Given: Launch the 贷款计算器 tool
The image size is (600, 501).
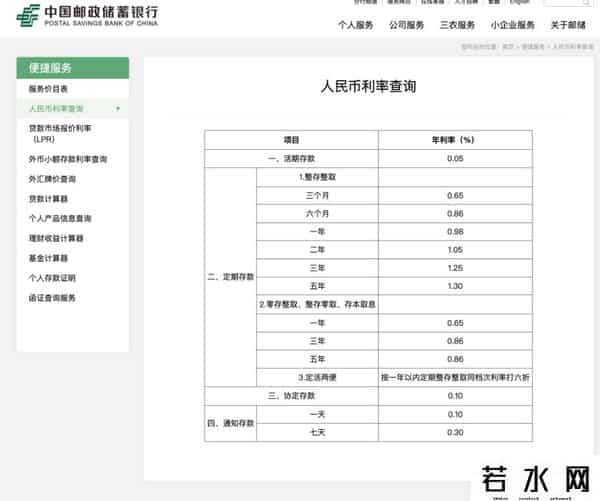Looking at the screenshot, I should pos(49,199).
